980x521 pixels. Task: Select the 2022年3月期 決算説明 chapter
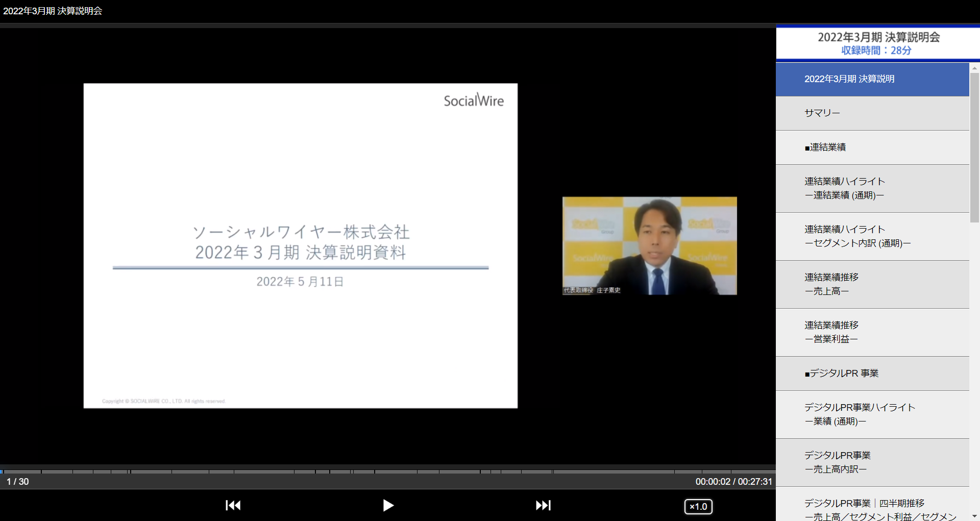click(x=872, y=79)
